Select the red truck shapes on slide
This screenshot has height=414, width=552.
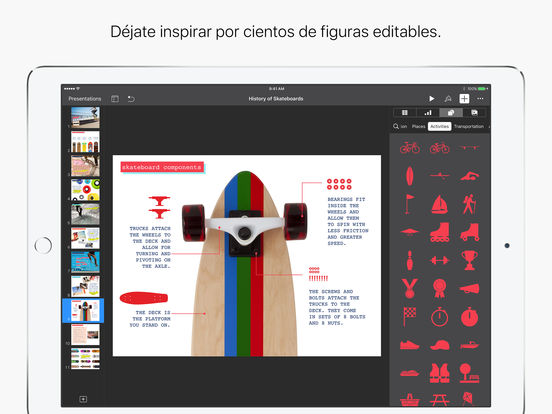pos(159,207)
